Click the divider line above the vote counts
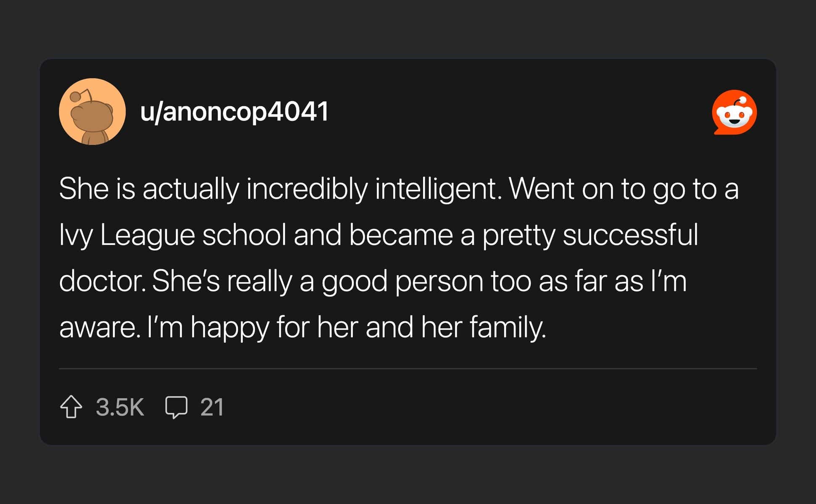This screenshot has height=504, width=816. pos(408,369)
